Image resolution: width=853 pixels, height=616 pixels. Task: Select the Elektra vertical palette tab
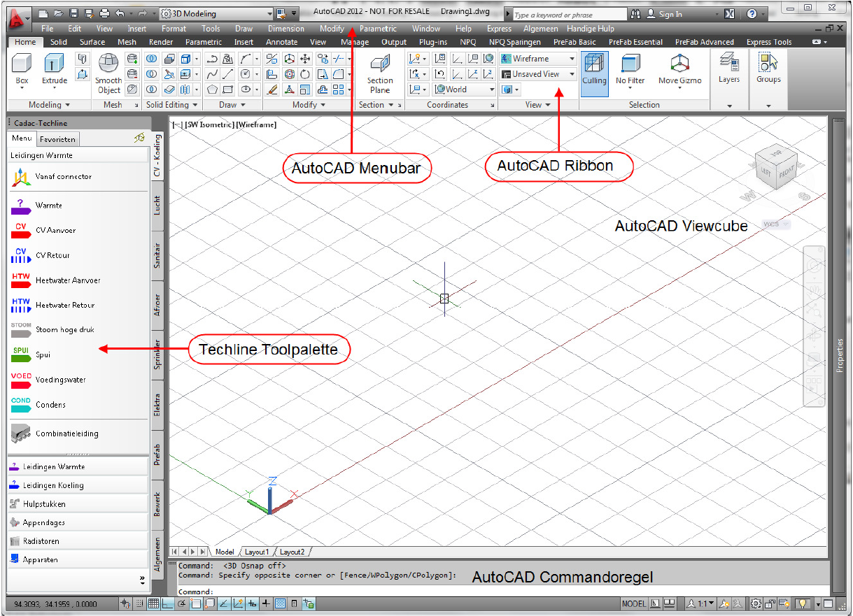[x=157, y=406]
